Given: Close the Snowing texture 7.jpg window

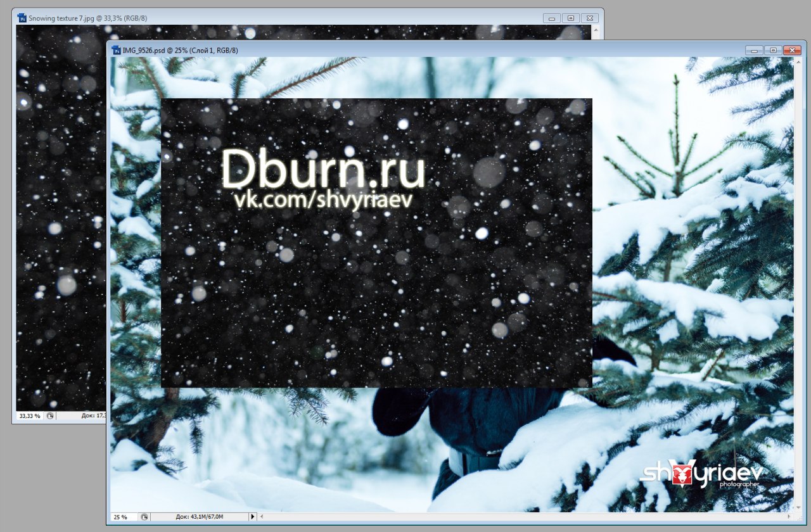Looking at the screenshot, I should pyautogui.click(x=590, y=18).
